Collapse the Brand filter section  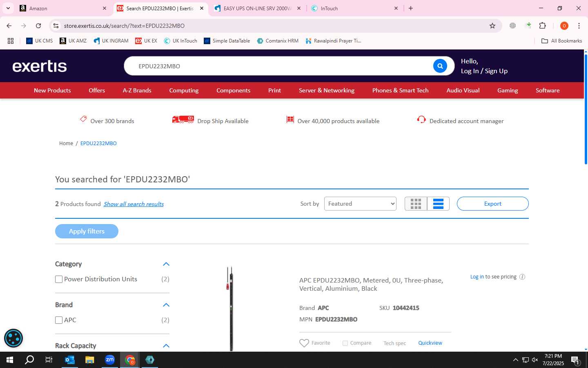click(x=166, y=305)
